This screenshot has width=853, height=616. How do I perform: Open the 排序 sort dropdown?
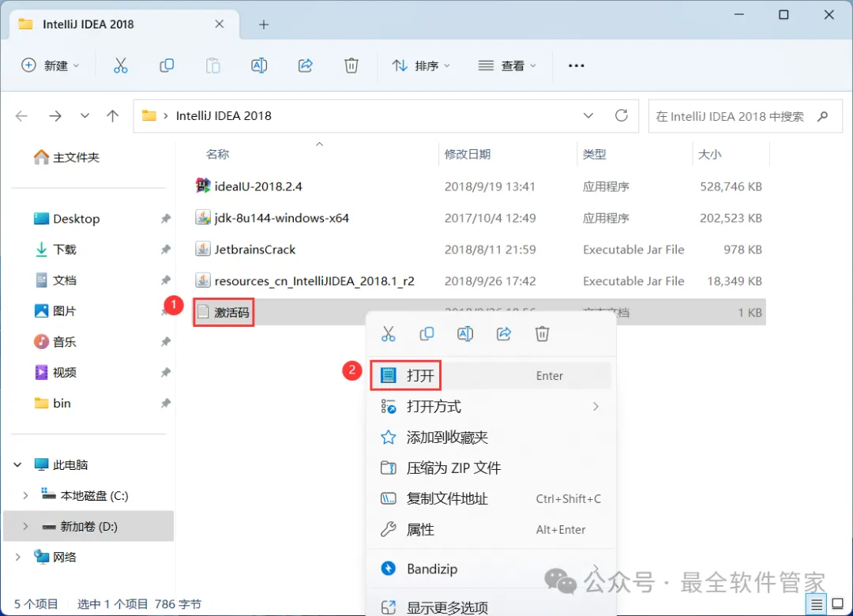421,66
